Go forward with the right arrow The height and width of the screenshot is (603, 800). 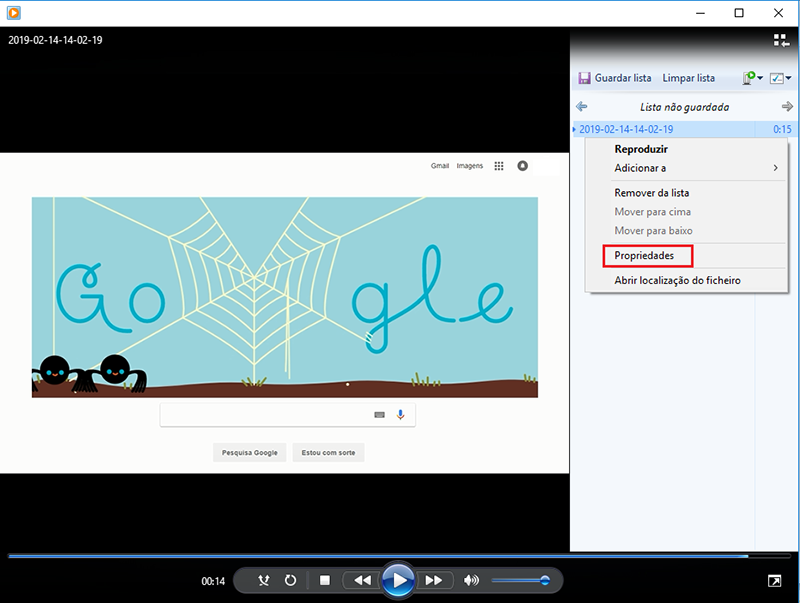pos(787,106)
